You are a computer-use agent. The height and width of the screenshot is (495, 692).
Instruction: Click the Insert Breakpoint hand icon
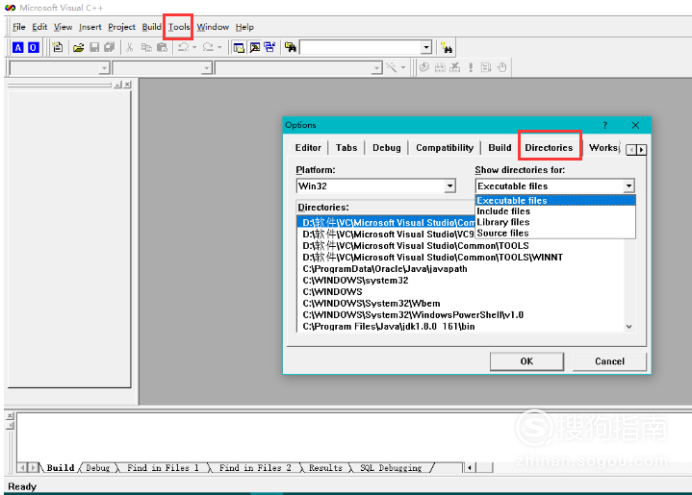click(502, 68)
